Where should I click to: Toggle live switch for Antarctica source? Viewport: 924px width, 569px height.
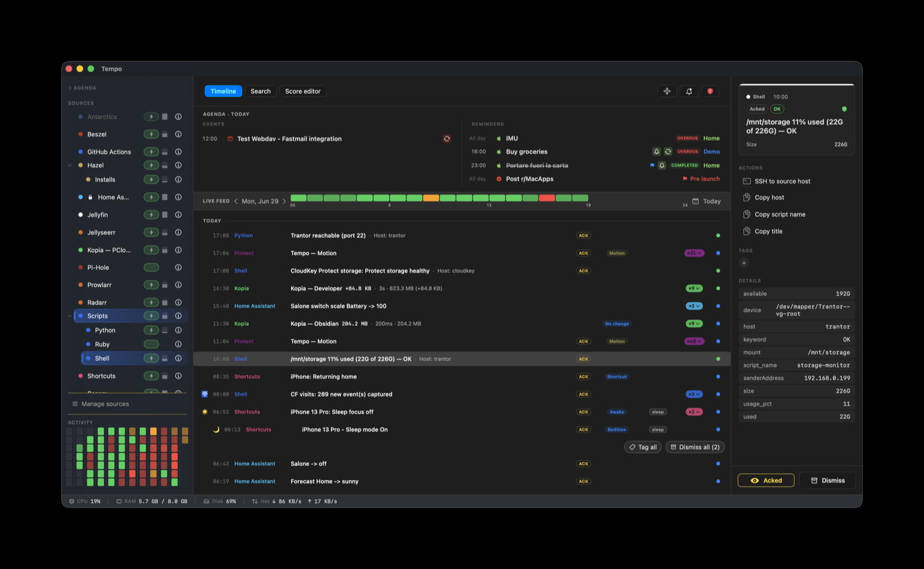[x=151, y=117]
